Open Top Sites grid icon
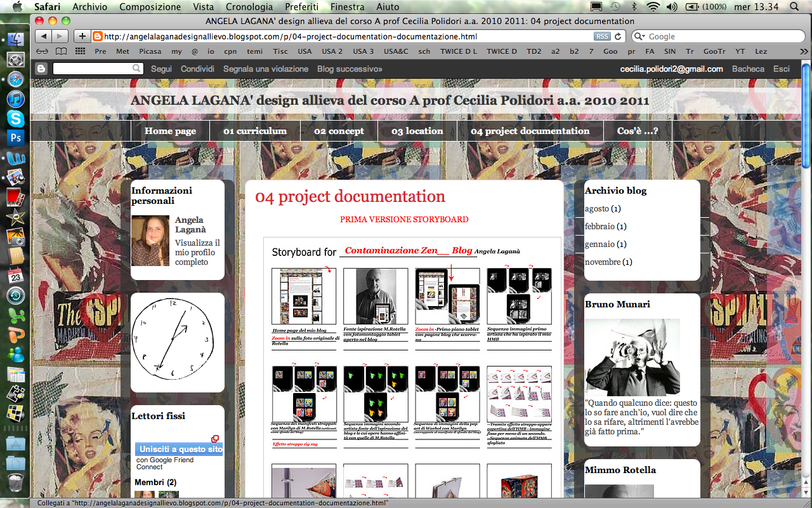The image size is (812, 508). coord(80,51)
